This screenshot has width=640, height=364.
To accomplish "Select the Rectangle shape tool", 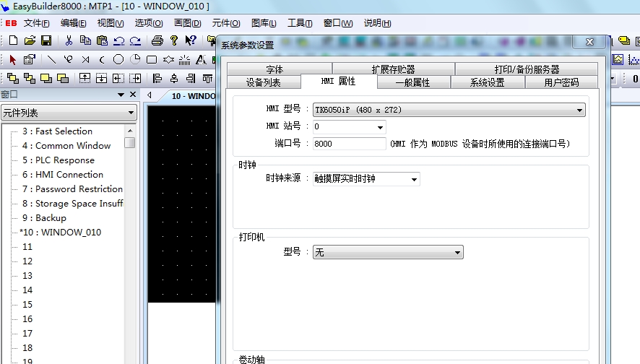I will (152, 59).
